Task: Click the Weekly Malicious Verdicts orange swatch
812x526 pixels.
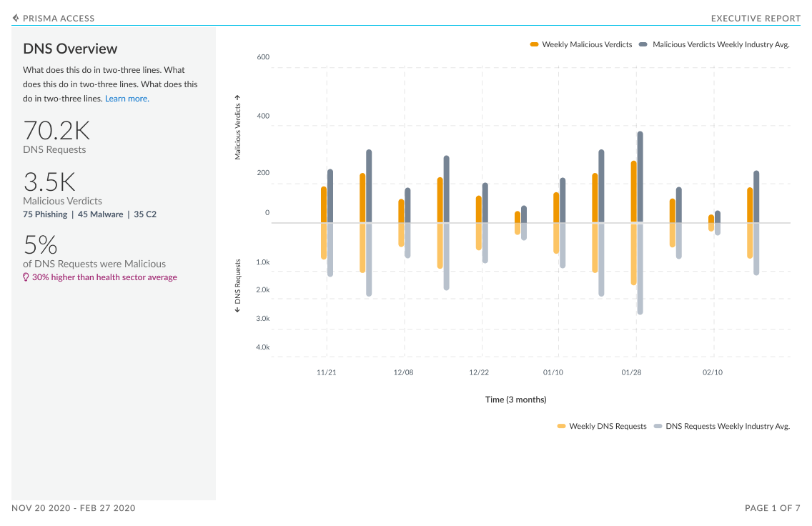Action: (534, 44)
